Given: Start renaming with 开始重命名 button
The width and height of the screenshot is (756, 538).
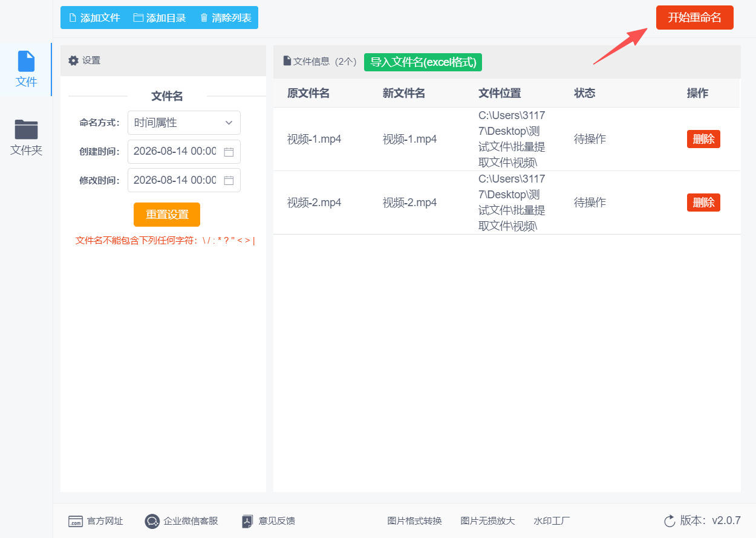Looking at the screenshot, I should point(694,18).
